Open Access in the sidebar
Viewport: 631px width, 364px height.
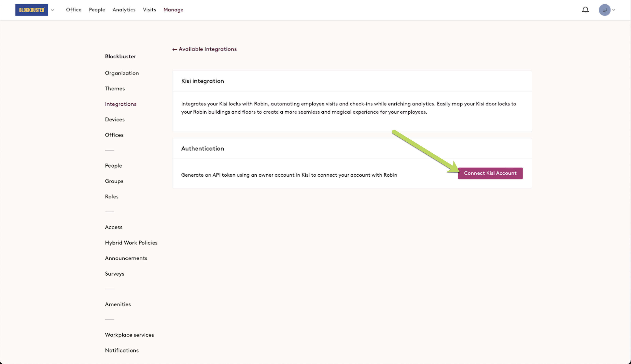tap(114, 227)
